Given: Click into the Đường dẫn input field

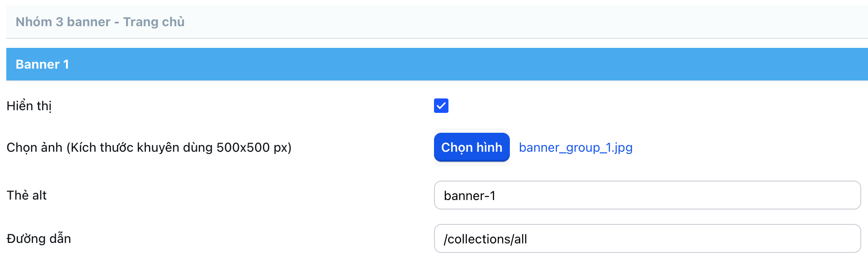Looking at the screenshot, I should point(647,239).
